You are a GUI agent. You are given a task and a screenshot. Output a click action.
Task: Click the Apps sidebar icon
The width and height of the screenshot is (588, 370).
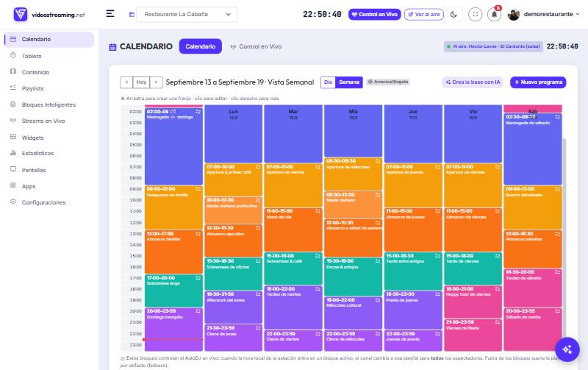coord(13,185)
